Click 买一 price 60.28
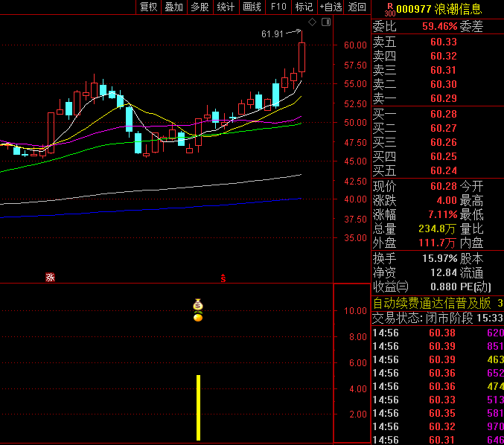504x445 pixels. [x=444, y=114]
